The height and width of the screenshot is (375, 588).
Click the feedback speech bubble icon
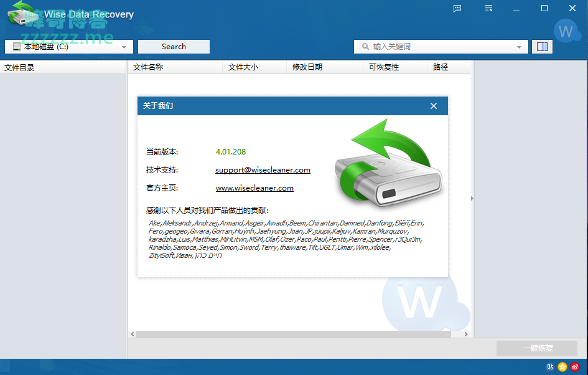click(457, 8)
